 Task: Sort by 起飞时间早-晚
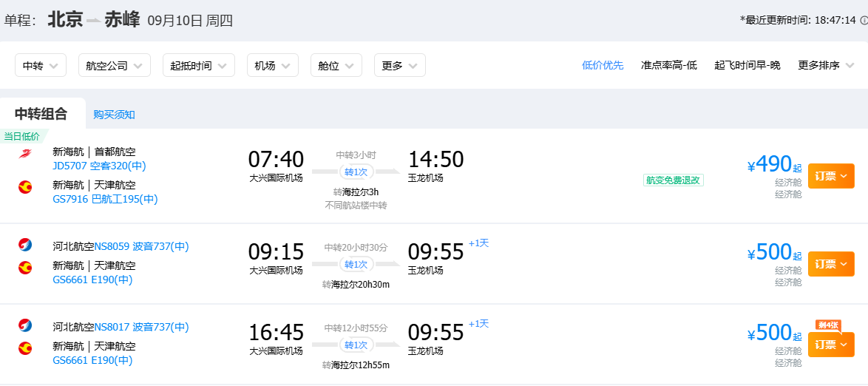pos(747,65)
